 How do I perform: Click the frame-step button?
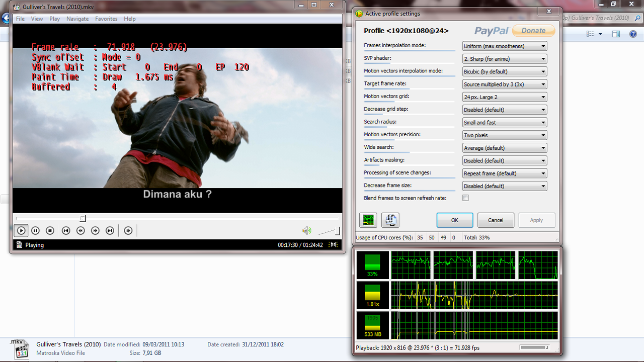pos(128,231)
